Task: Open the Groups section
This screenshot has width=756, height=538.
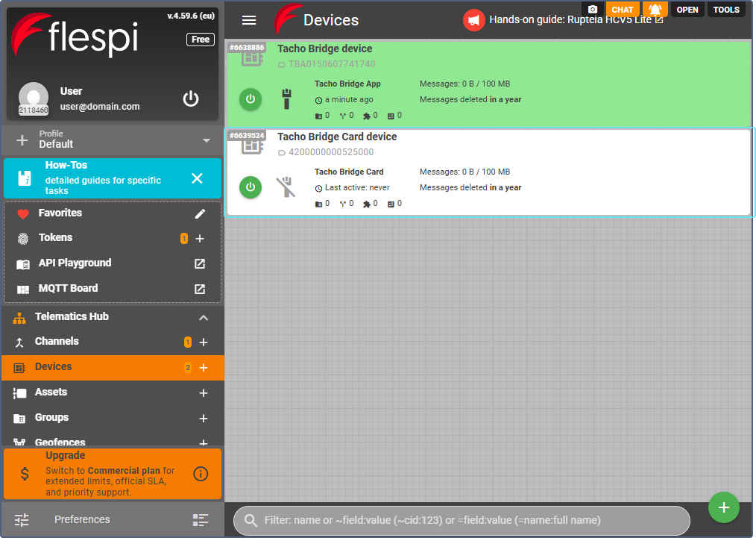Action: point(51,417)
